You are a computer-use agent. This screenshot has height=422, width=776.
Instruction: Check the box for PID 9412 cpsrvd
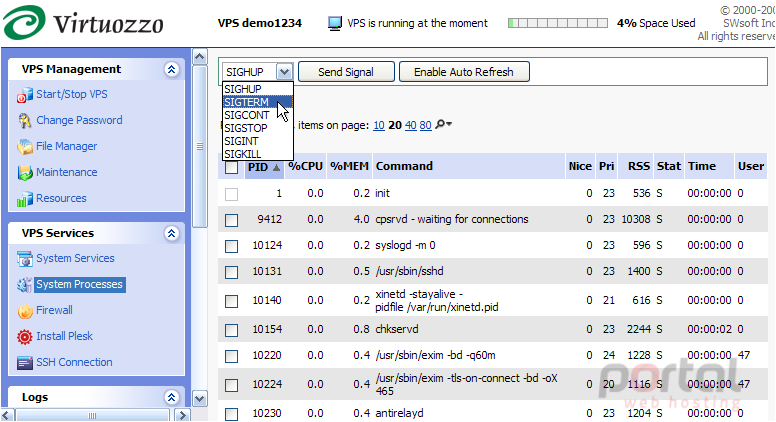[231, 220]
